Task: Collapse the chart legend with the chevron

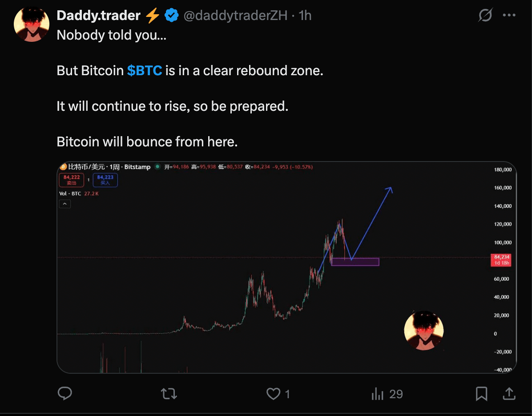Action: [x=64, y=204]
